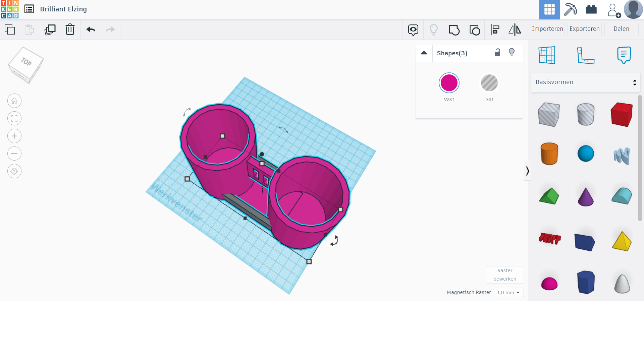Open the Magnetisch Raster 1,0 mm dropdown
Viewport: 644px width, 362px height.
click(x=508, y=293)
